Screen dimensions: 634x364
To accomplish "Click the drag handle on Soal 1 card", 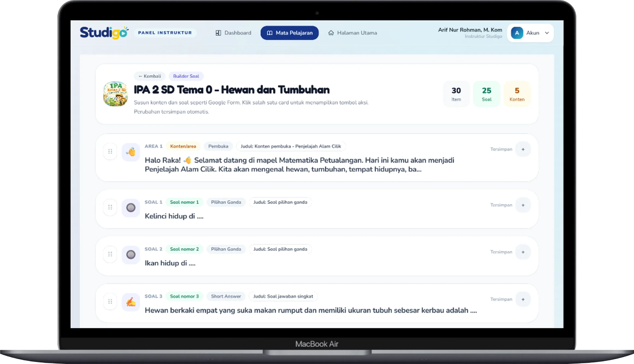I will click(110, 207).
